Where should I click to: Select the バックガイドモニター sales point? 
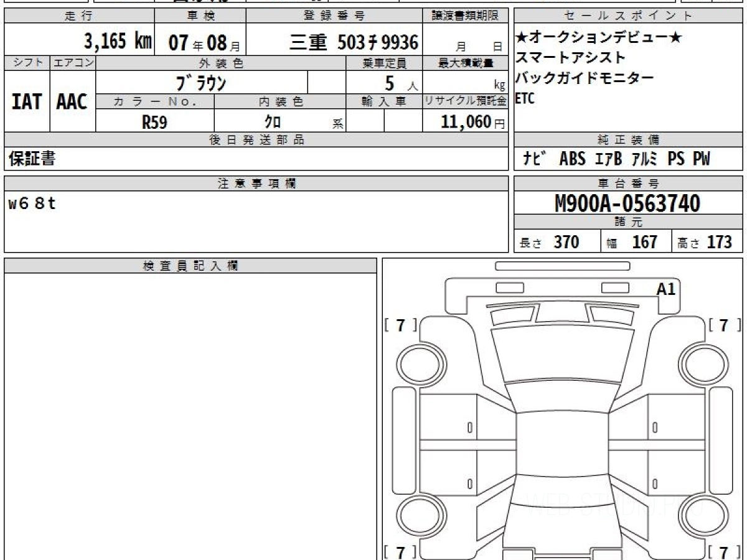tap(585, 78)
